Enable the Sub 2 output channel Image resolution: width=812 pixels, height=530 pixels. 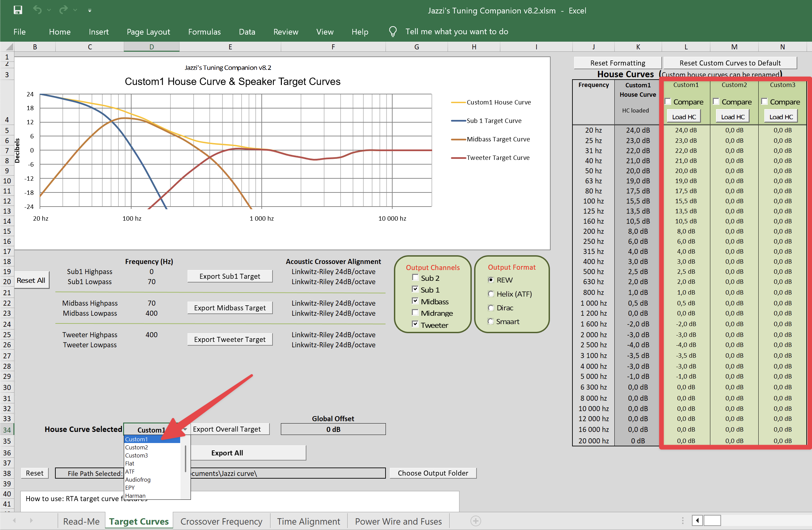(x=415, y=278)
